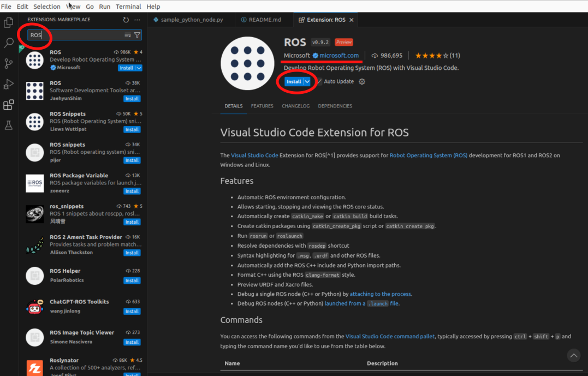Select the Roslynator extension icon
The width and height of the screenshot is (588, 376).
coord(34,367)
